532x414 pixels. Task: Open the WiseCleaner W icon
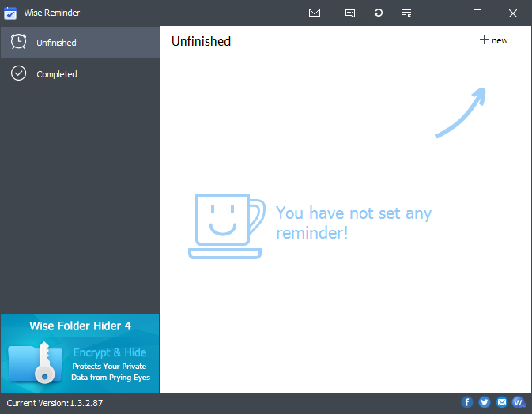coord(519,403)
